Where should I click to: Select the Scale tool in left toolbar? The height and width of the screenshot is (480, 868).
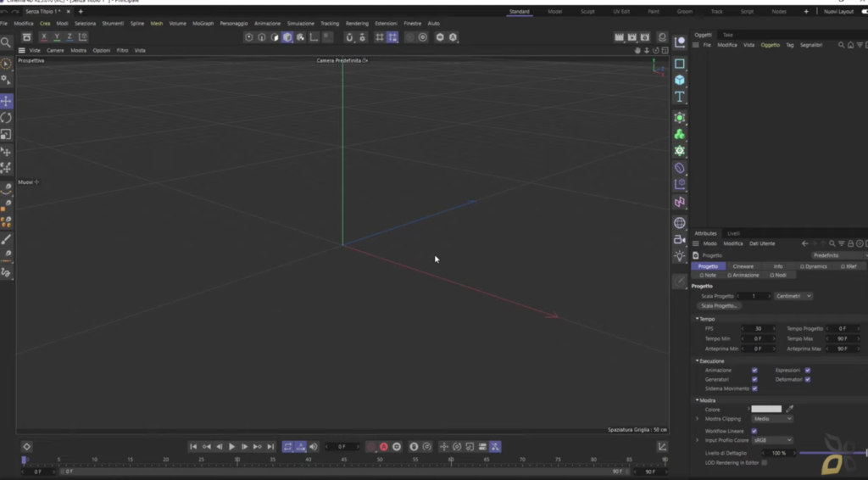pos(6,135)
